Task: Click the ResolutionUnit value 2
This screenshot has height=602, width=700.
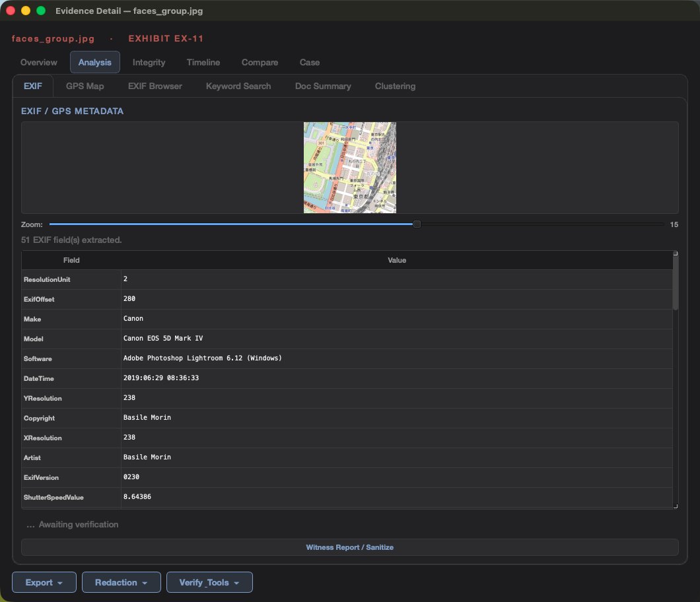Action: click(397, 279)
